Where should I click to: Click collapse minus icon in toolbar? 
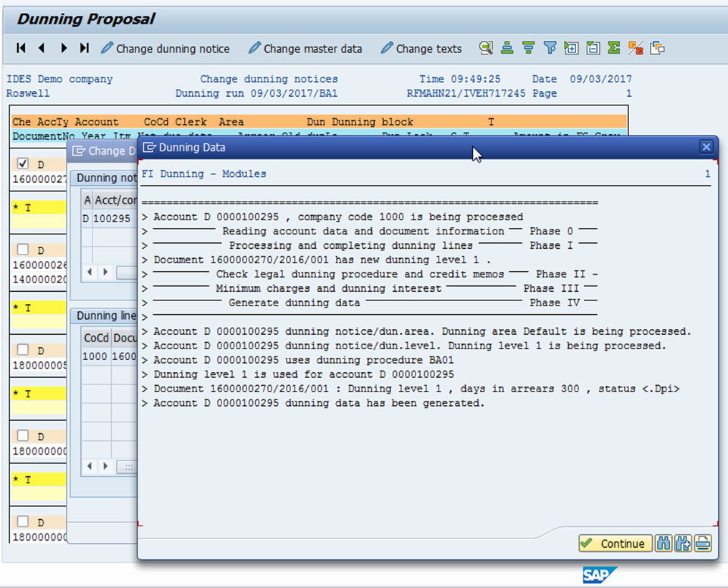tap(593, 48)
